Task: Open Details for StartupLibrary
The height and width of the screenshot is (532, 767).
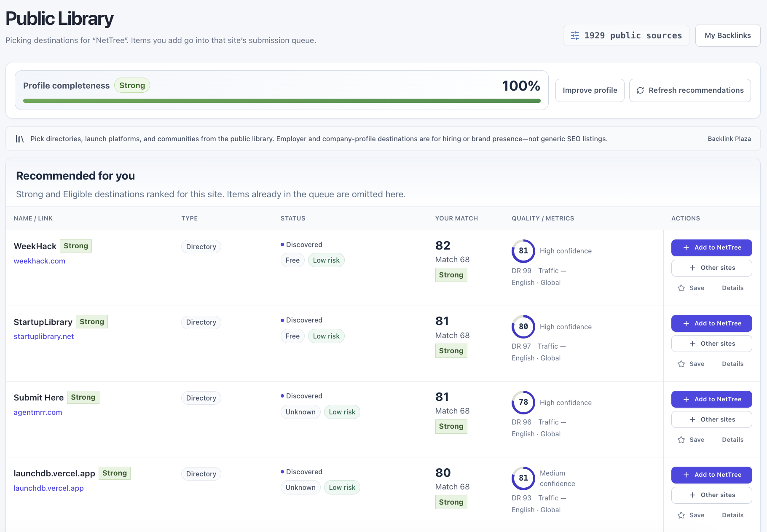Action: click(733, 364)
